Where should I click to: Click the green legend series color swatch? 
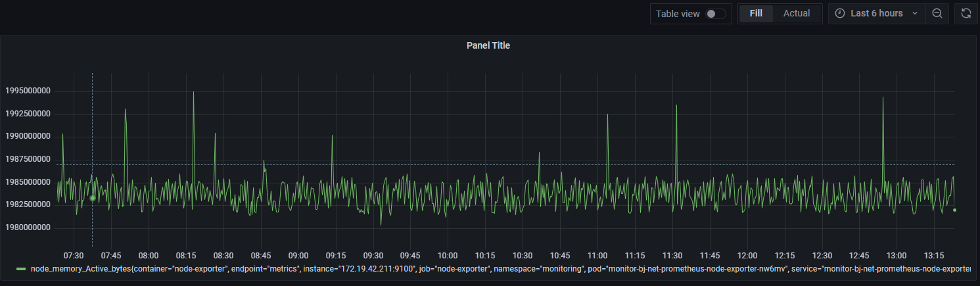(x=22, y=269)
